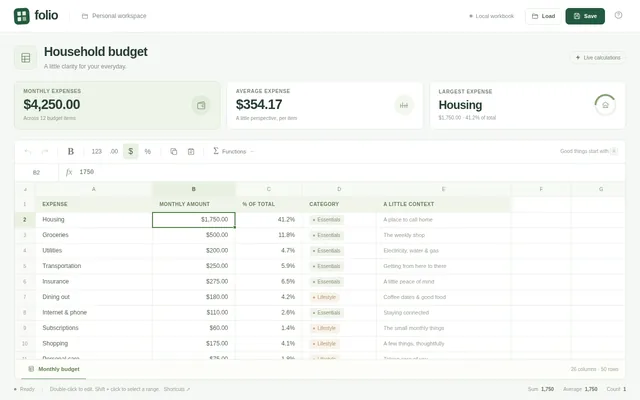The height and width of the screenshot is (400, 640).
Task: Click the select-all corner of the grid
Action: pyautogui.click(x=25, y=189)
